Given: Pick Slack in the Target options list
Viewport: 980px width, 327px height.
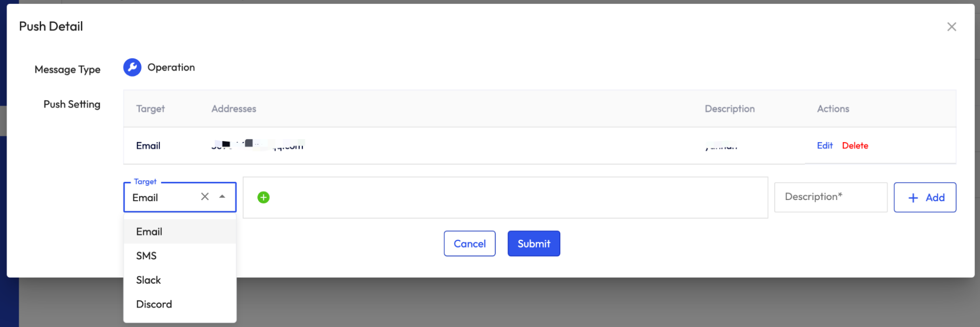Looking at the screenshot, I should coord(149,280).
